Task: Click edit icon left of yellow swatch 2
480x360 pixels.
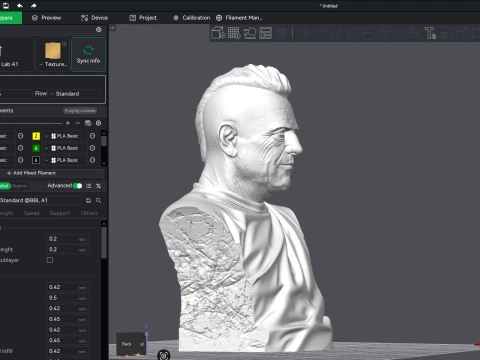Action: pos(21,136)
